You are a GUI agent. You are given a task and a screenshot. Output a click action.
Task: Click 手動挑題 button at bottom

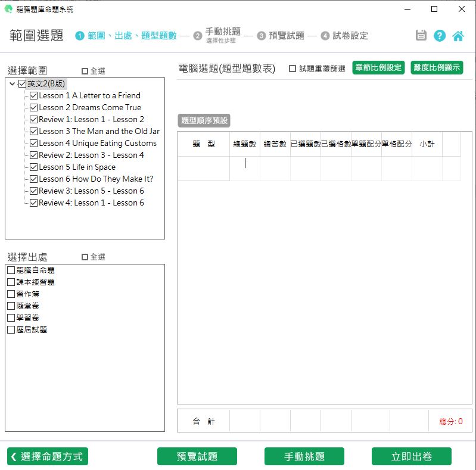(x=304, y=456)
